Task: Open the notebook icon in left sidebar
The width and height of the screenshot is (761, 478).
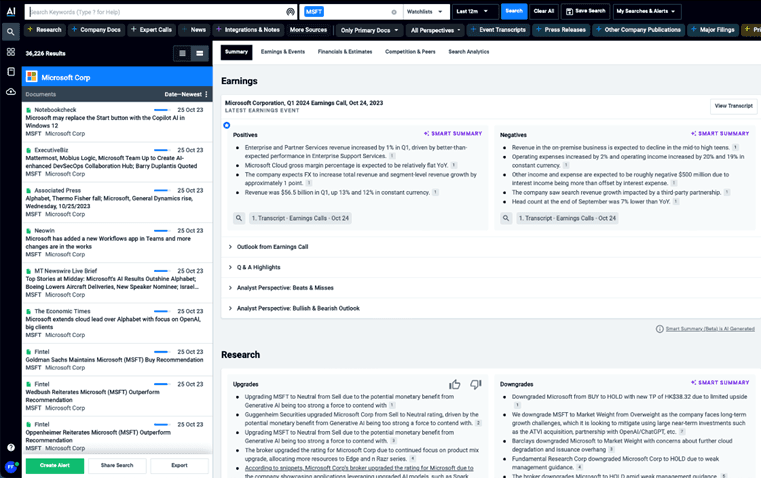Action: [x=11, y=72]
